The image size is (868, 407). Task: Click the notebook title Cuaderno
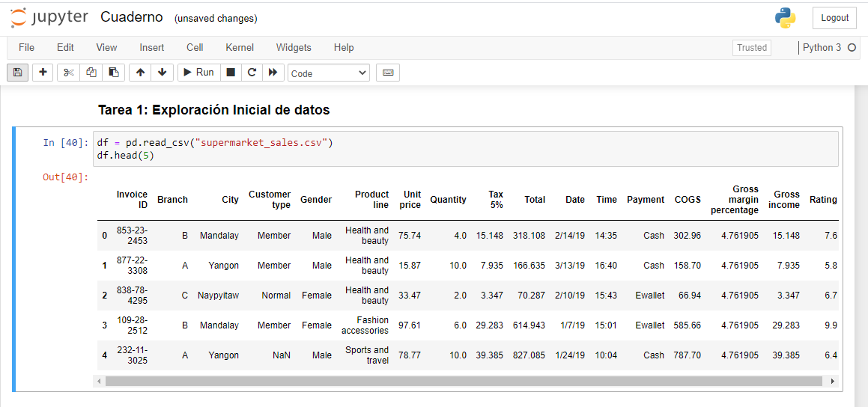[x=132, y=17]
